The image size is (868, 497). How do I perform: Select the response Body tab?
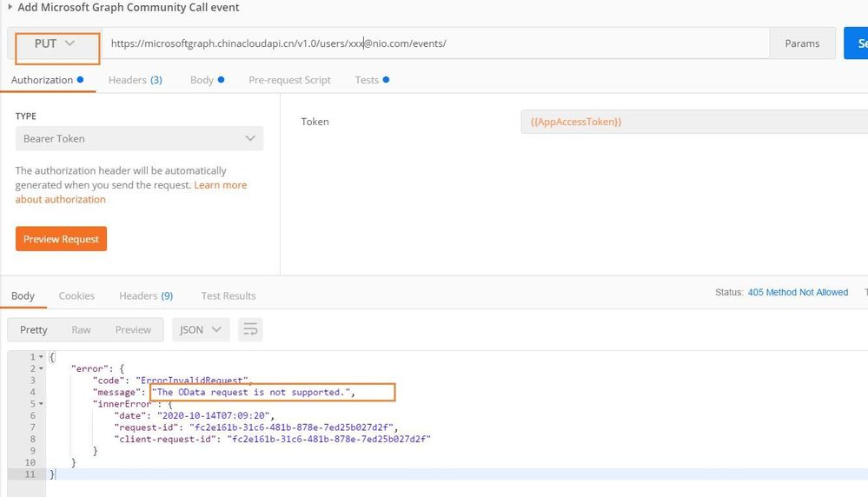pos(23,295)
